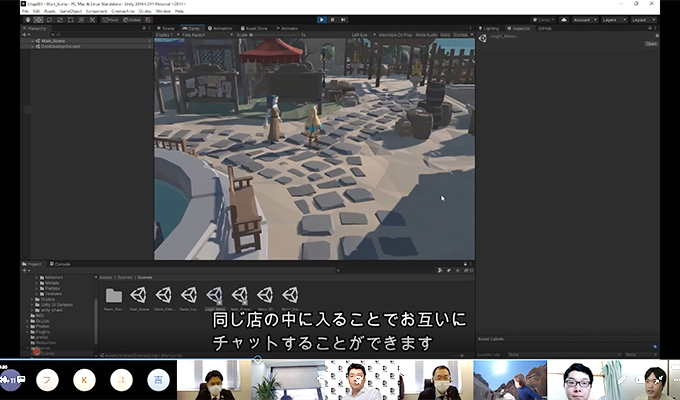Expand the Main_Scene hierarchy item
Viewport: 680px width, 400px height.
(x=33, y=41)
